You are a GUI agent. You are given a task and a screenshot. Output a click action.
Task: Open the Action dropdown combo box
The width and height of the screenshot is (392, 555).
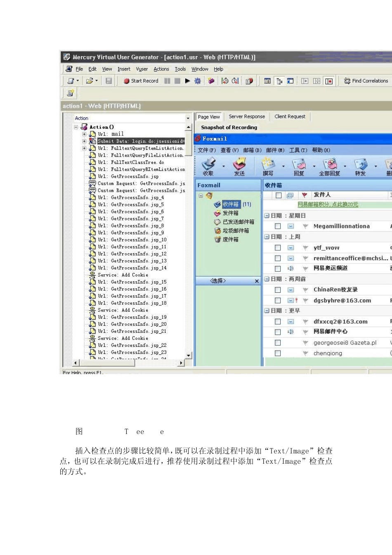tap(188, 118)
